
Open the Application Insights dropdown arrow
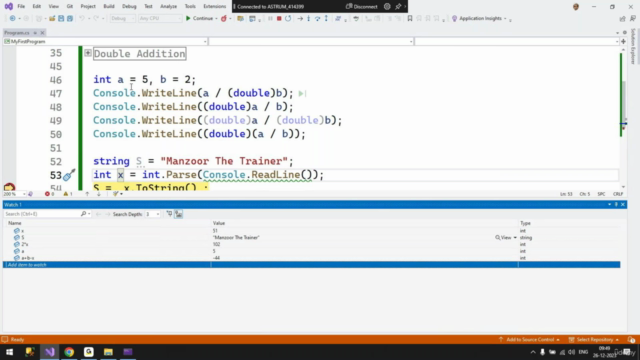[505, 18]
